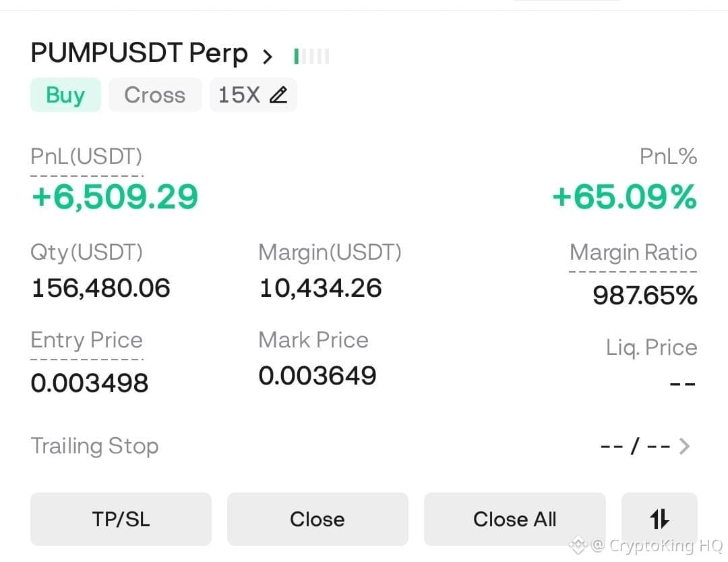Close the PUMPUSDT position
Viewport: 728px width, 562px height.
tap(317, 519)
